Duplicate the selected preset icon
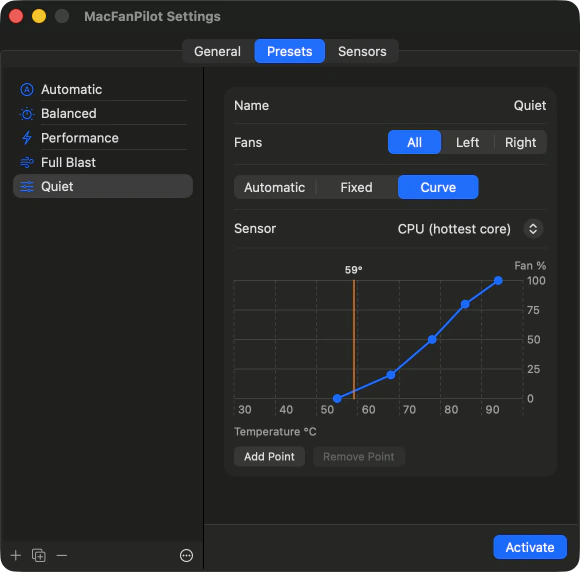 tap(38, 555)
